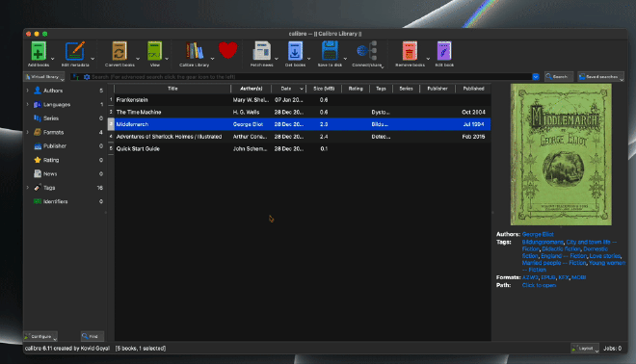The image size is (636, 364).
Task: Click the Configure button
Action: [40, 336]
